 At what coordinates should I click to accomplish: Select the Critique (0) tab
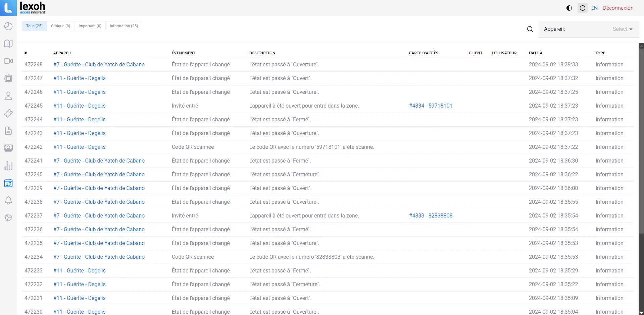[x=60, y=26]
